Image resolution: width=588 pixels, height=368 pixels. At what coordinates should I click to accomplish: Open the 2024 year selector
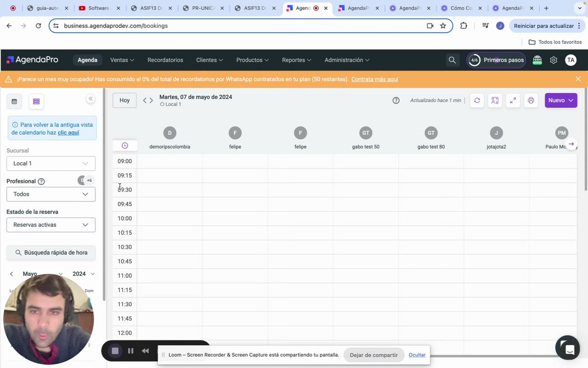pos(84,274)
